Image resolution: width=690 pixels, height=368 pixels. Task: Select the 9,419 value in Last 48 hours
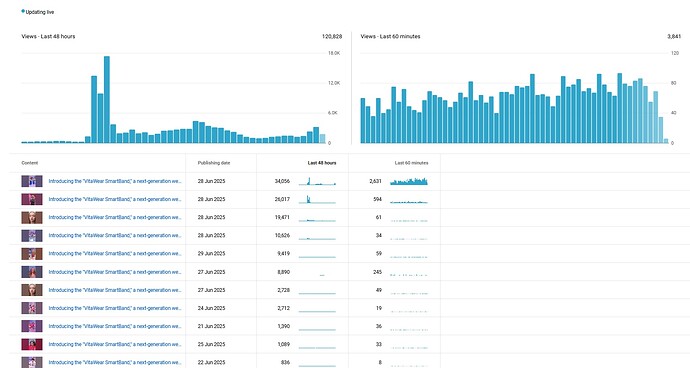(283, 254)
